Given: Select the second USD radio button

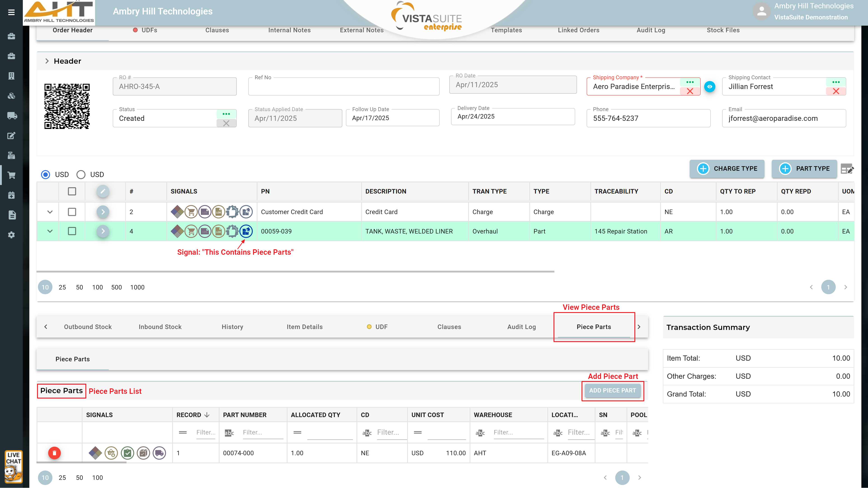Looking at the screenshot, I should coord(81,175).
